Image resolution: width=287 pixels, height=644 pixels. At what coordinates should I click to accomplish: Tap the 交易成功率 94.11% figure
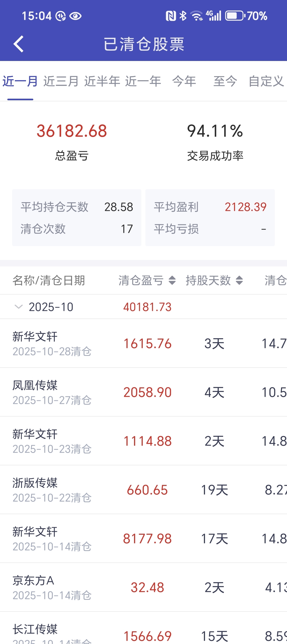[x=215, y=131]
